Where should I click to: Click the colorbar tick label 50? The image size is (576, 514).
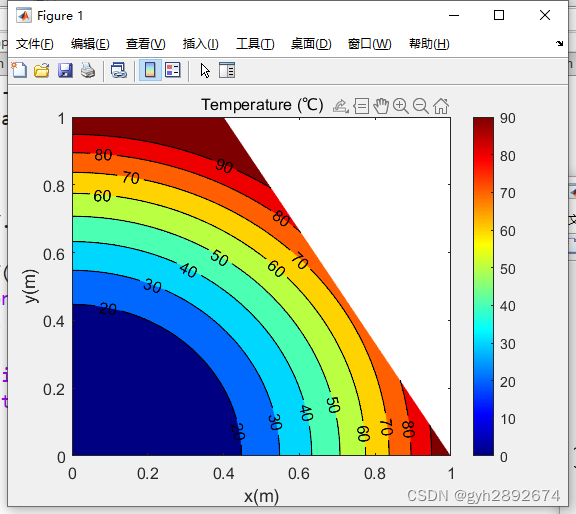click(x=508, y=269)
